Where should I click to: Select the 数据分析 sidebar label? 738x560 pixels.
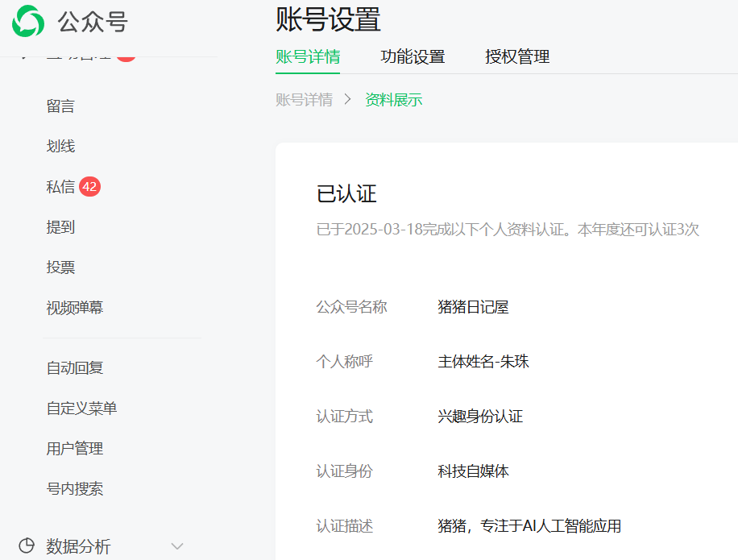78,546
